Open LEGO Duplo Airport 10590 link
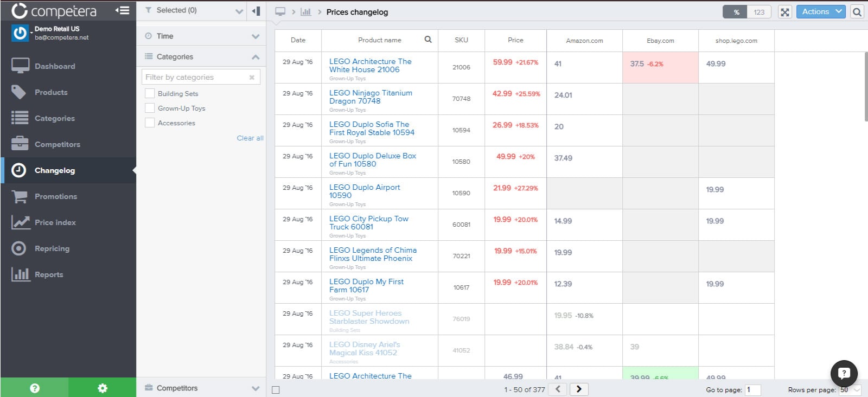This screenshot has width=868, height=397. (x=365, y=191)
